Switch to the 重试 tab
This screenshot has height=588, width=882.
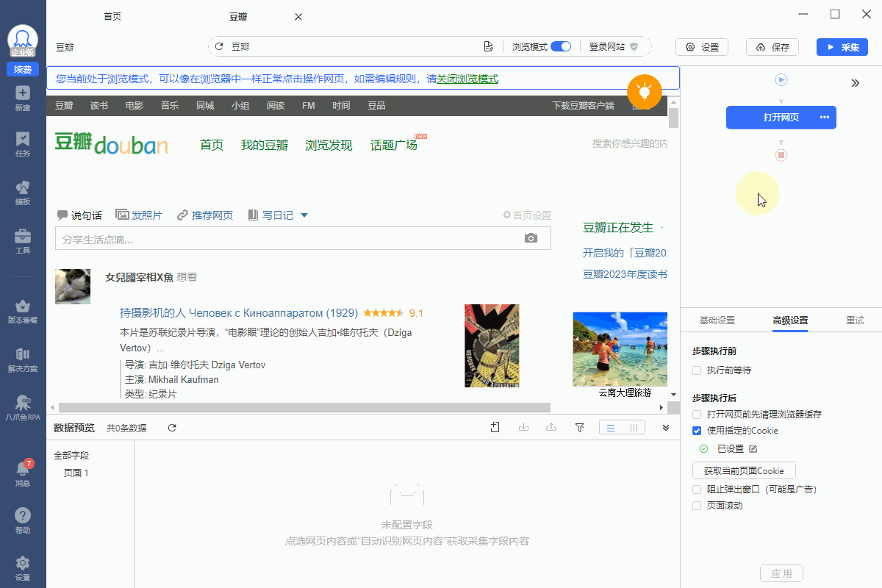[855, 320]
